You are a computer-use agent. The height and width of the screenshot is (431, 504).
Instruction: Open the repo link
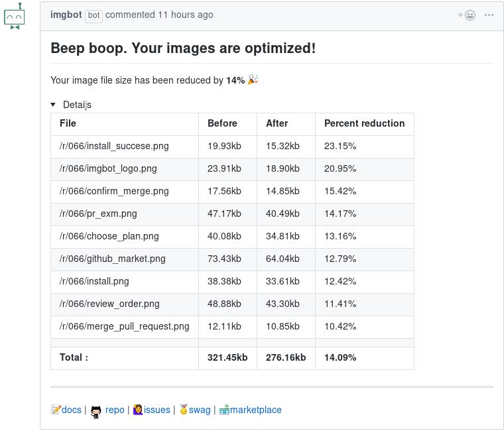click(115, 410)
